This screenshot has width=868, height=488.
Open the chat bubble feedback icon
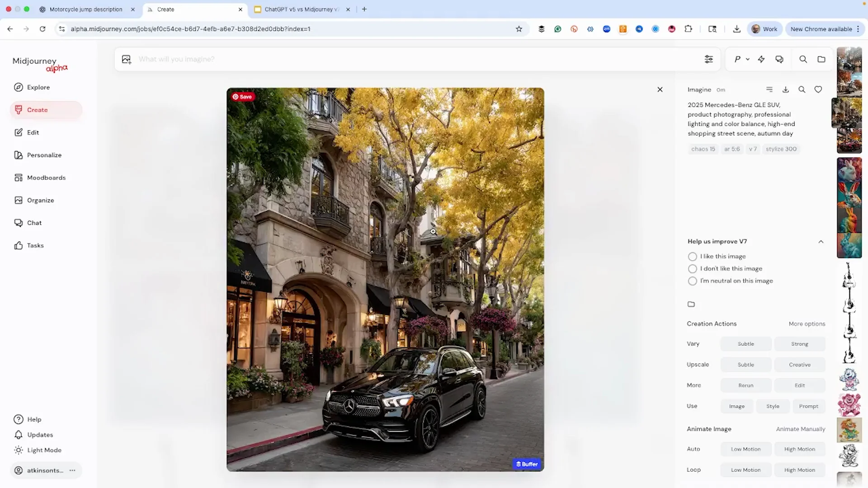coord(779,59)
